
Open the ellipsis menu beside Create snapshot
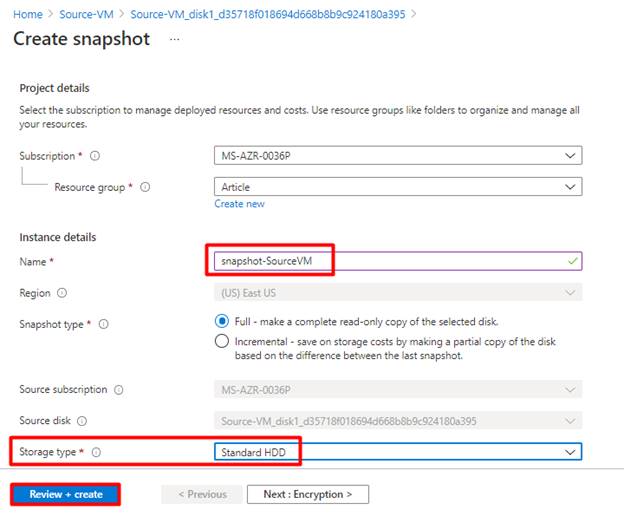175,39
